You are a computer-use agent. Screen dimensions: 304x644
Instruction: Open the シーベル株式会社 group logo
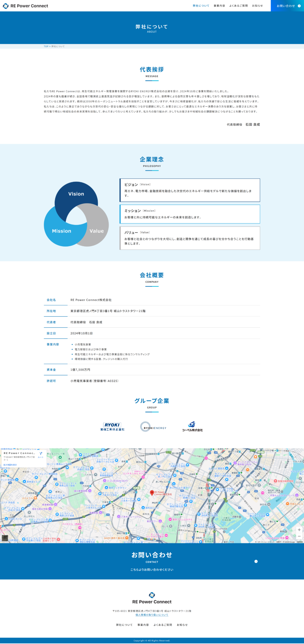pyautogui.click(x=193, y=427)
